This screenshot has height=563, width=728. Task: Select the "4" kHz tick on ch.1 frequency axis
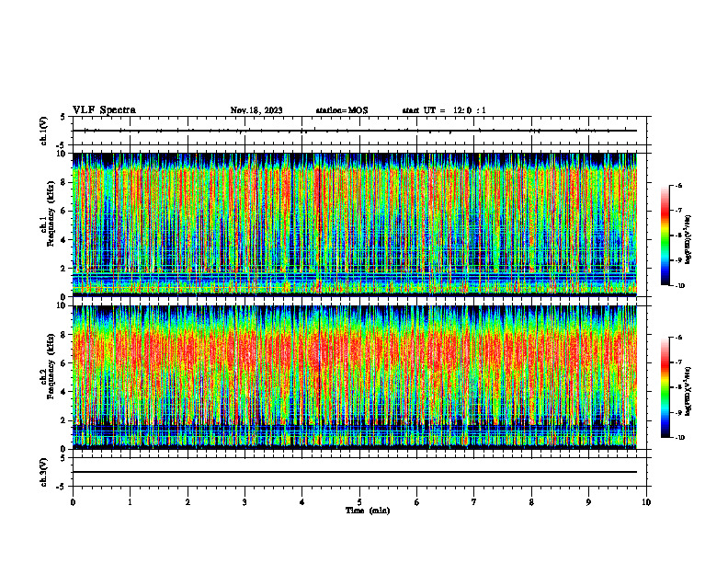[63, 240]
